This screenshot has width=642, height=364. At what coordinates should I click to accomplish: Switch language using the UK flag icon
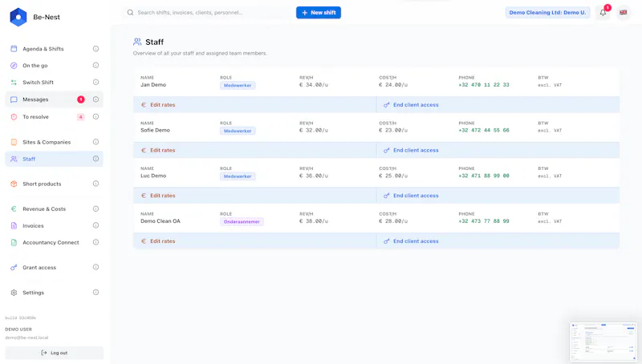point(624,13)
